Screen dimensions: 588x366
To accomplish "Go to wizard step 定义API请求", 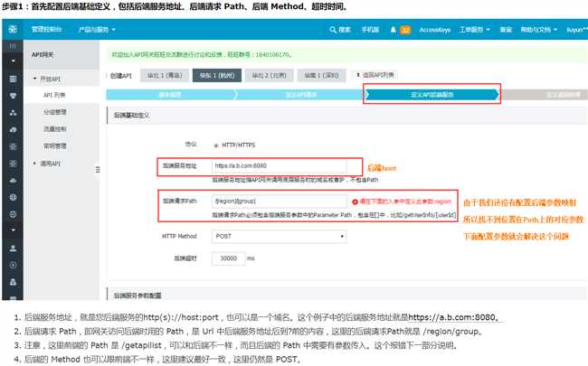I will pyautogui.click(x=300, y=94).
